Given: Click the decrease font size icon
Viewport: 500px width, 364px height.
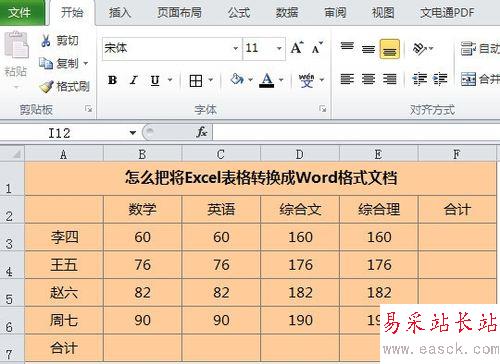Looking at the screenshot, I should pyautogui.click(x=317, y=48).
